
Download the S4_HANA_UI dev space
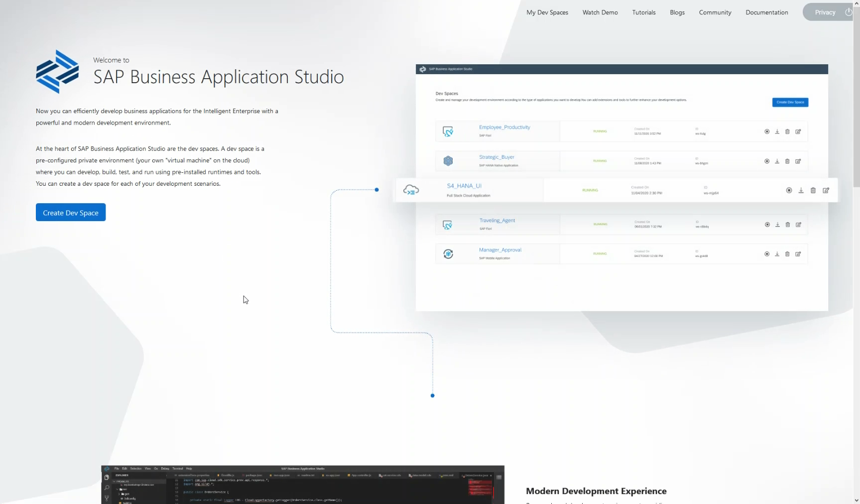[801, 190]
